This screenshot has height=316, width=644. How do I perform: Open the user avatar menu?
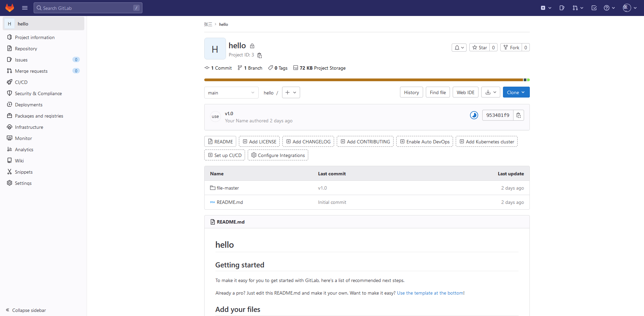click(x=630, y=8)
